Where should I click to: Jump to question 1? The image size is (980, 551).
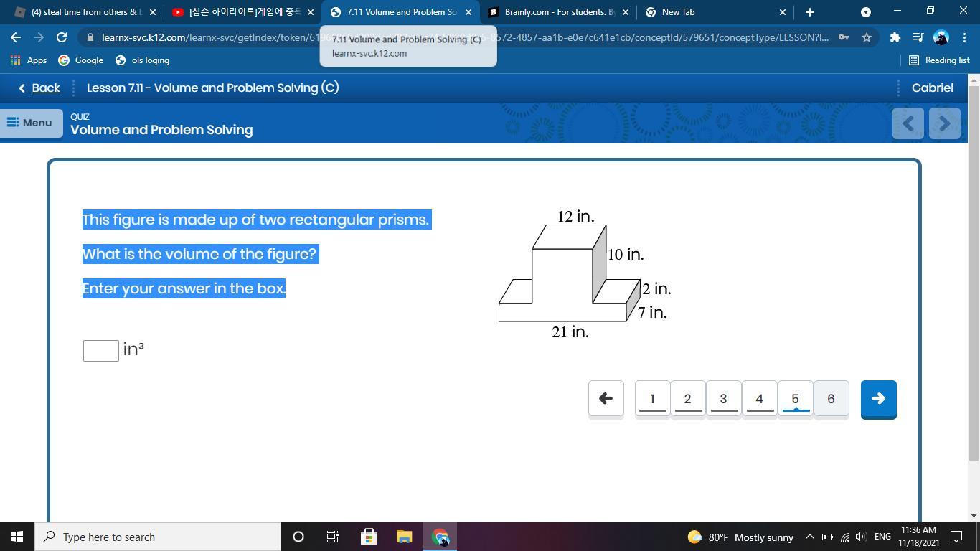pos(652,398)
